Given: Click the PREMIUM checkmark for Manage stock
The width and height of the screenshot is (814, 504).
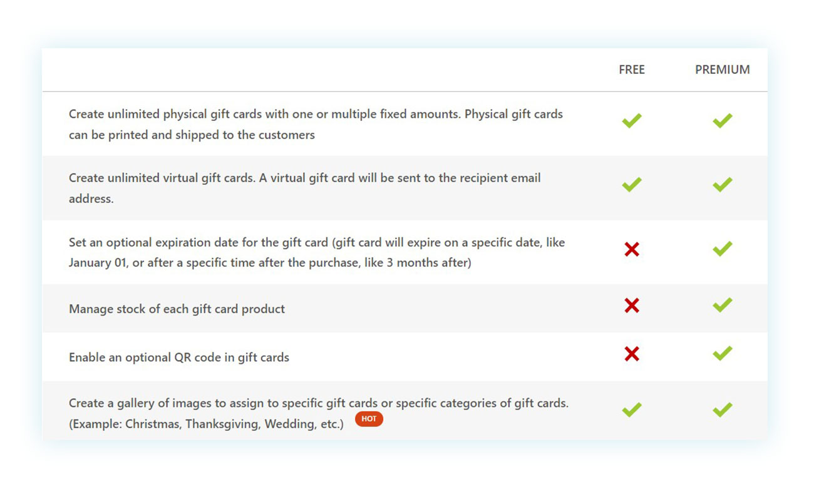Looking at the screenshot, I should pyautogui.click(x=723, y=305).
